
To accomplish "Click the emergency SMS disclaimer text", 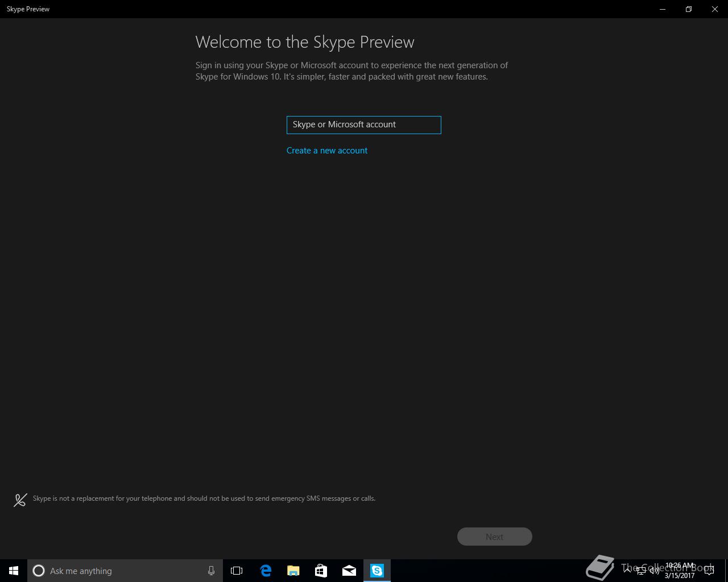I will tap(204, 498).
